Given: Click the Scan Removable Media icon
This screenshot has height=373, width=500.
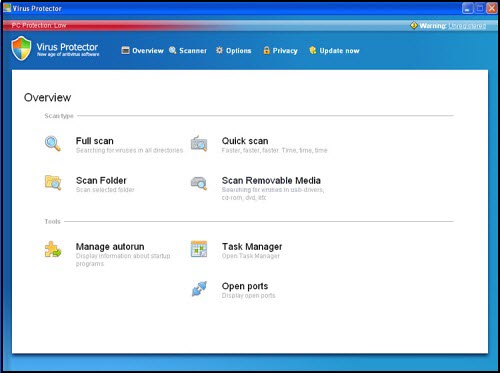Looking at the screenshot, I should 199,183.
